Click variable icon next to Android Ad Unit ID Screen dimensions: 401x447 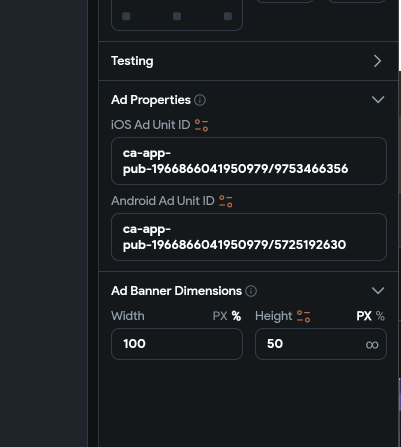coord(226,201)
